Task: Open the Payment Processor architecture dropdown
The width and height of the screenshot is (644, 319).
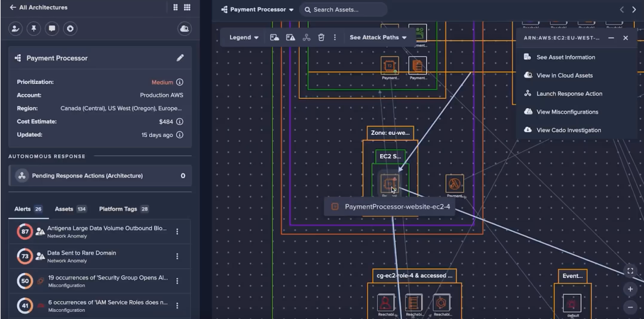Action: [x=257, y=10]
